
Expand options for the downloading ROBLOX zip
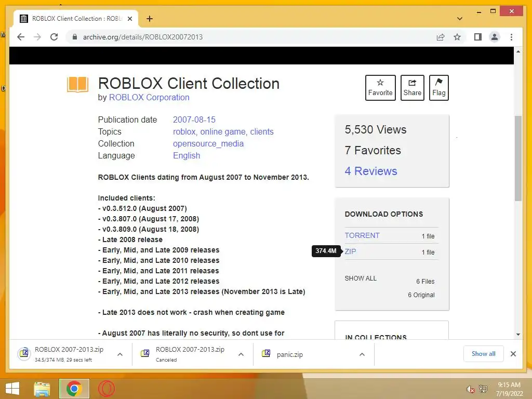(x=120, y=354)
